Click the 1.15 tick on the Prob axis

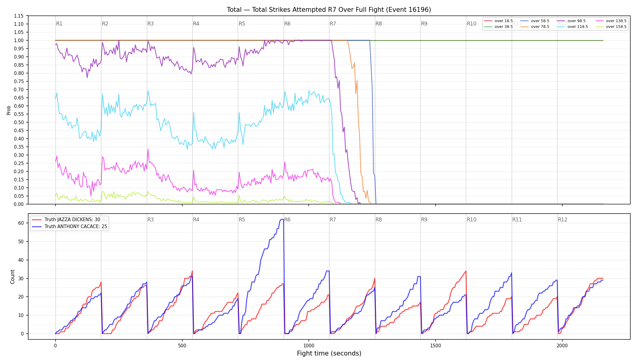click(x=19, y=16)
